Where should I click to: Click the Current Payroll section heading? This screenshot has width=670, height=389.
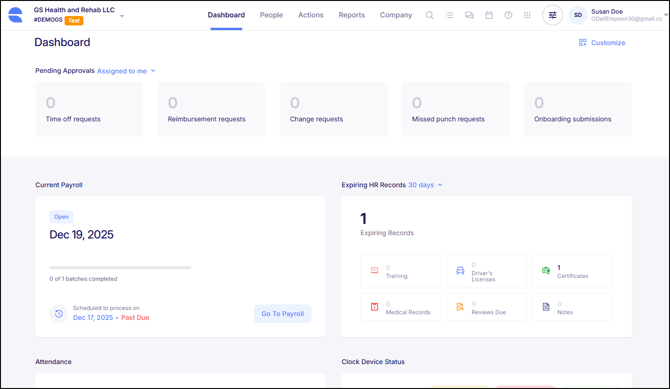point(59,185)
